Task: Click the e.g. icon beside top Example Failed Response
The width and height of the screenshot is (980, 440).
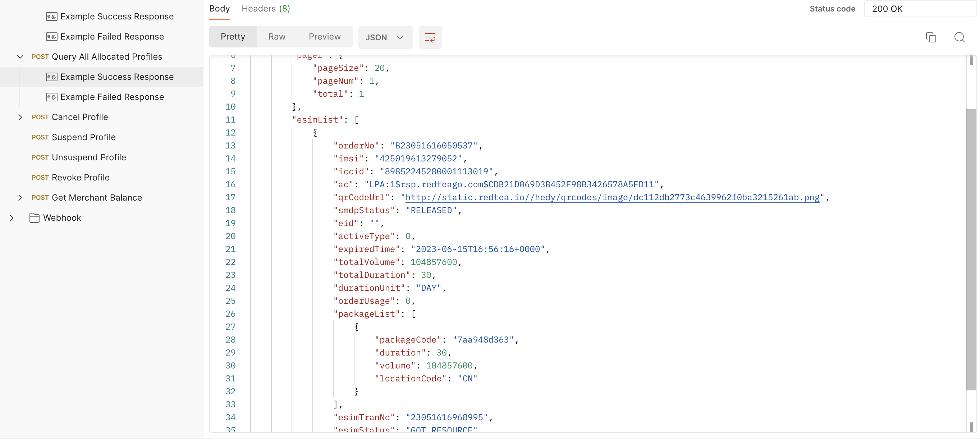Action: click(52, 36)
